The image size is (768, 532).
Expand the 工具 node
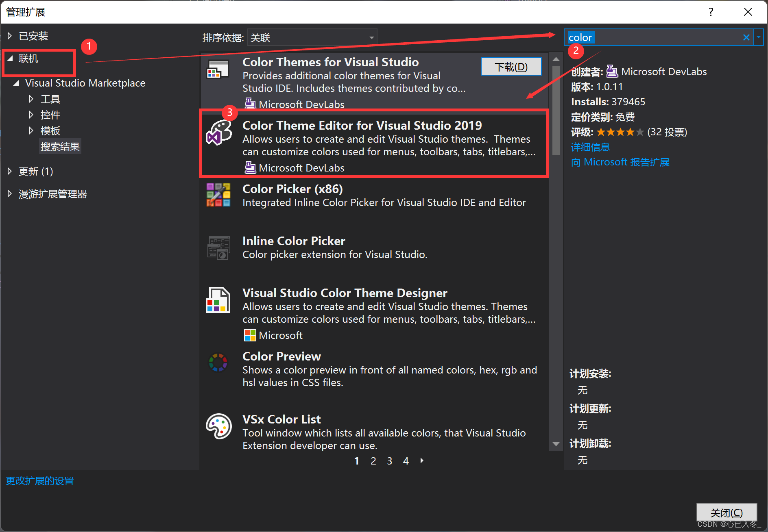click(x=31, y=99)
